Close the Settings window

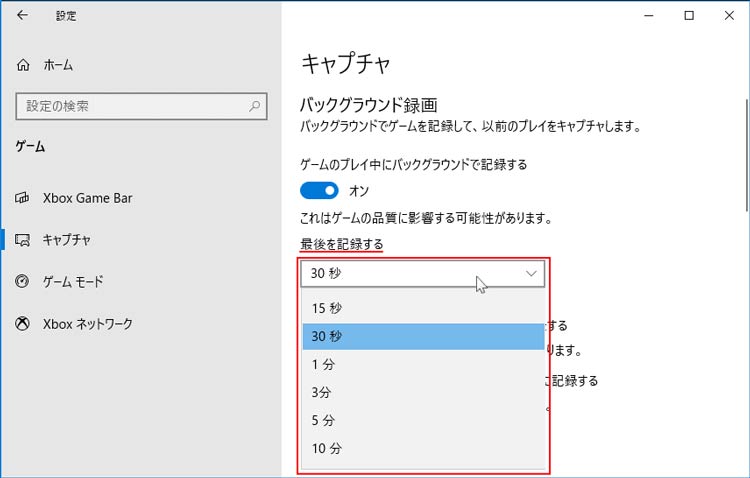(x=729, y=15)
